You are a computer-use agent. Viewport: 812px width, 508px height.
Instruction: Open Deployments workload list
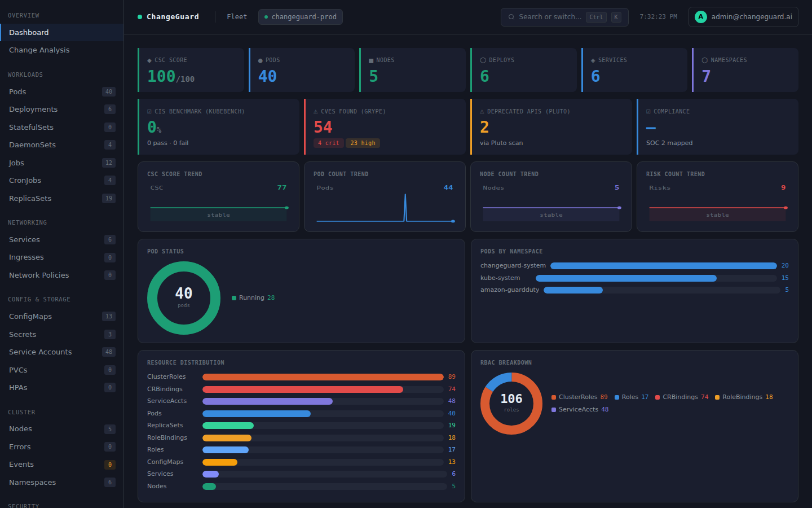click(x=62, y=109)
